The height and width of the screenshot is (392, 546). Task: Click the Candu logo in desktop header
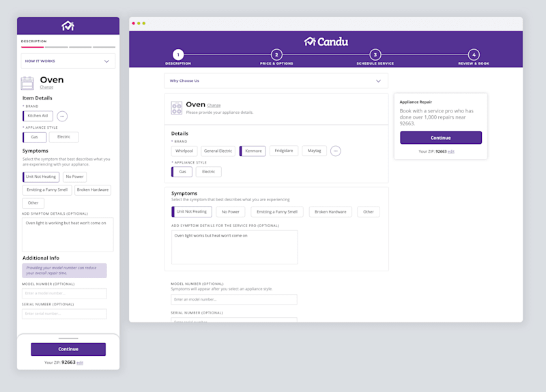pyautogui.click(x=326, y=42)
